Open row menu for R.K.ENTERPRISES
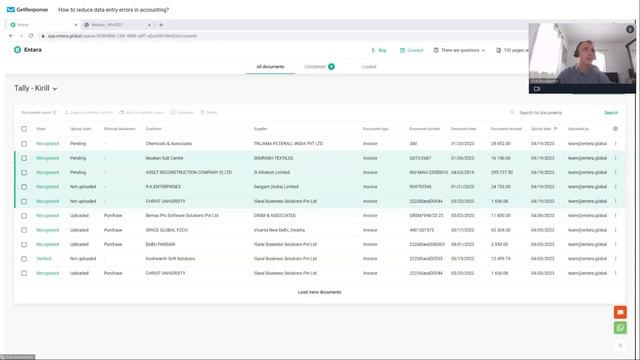 (616, 187)
